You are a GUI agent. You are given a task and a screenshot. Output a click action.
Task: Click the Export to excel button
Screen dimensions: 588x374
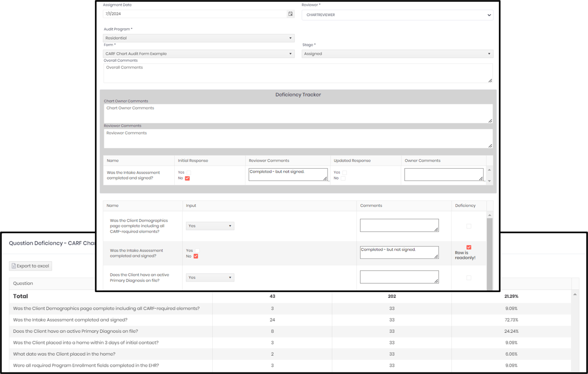(30, 266)
